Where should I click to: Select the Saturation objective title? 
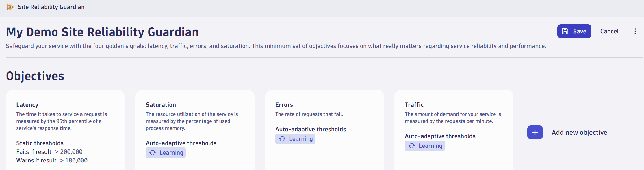click(x=161, y=105)
